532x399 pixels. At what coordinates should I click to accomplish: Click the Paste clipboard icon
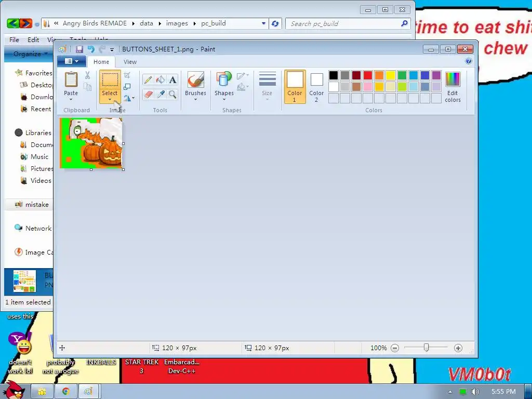[71, 79]
